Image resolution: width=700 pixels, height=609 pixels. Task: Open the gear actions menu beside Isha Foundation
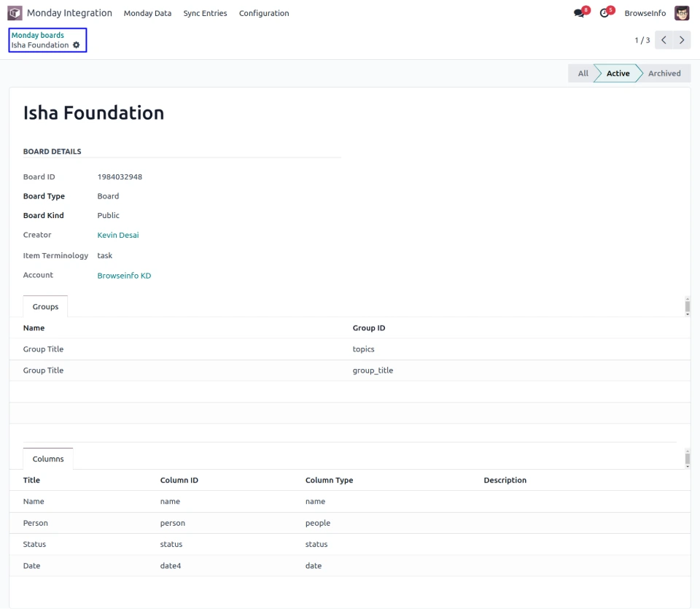(x=77, y=45)
